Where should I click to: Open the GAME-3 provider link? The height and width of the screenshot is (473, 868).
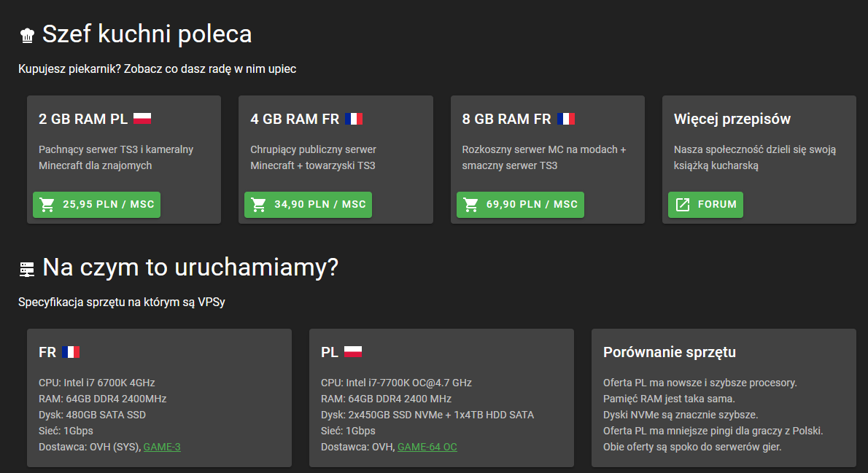[162, 447]
